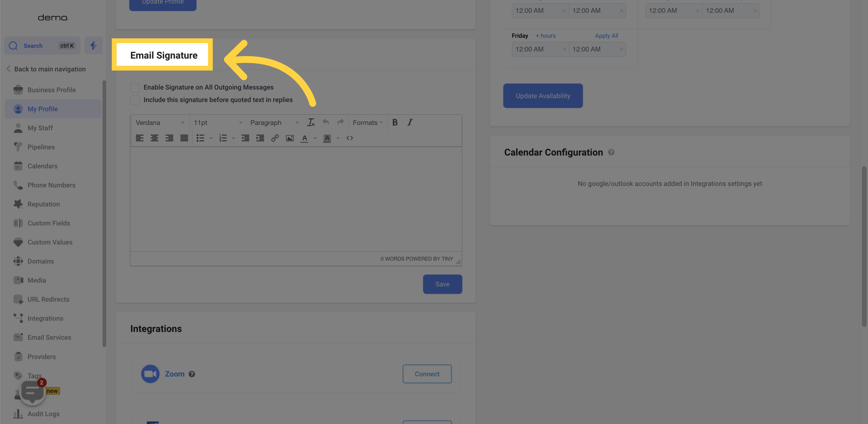This screenshot has height=424, width=868.
Task: Click the source code view icon
Action: coord(349,138)
